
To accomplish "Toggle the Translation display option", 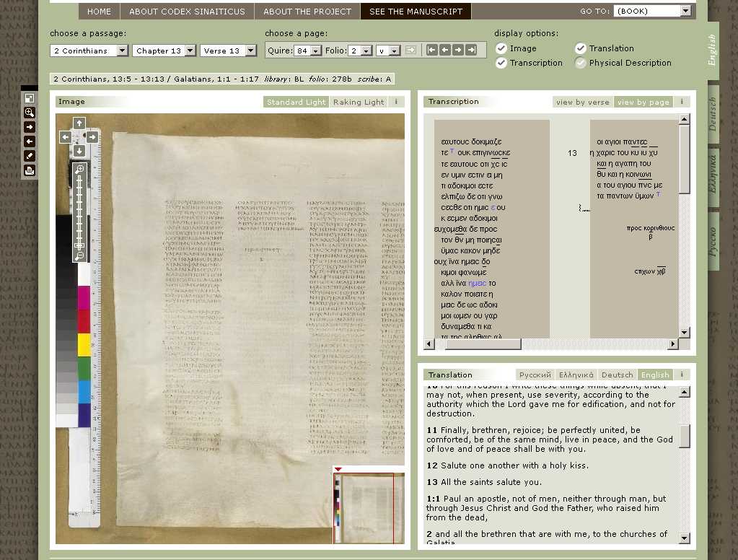I will tap(581, 48).
